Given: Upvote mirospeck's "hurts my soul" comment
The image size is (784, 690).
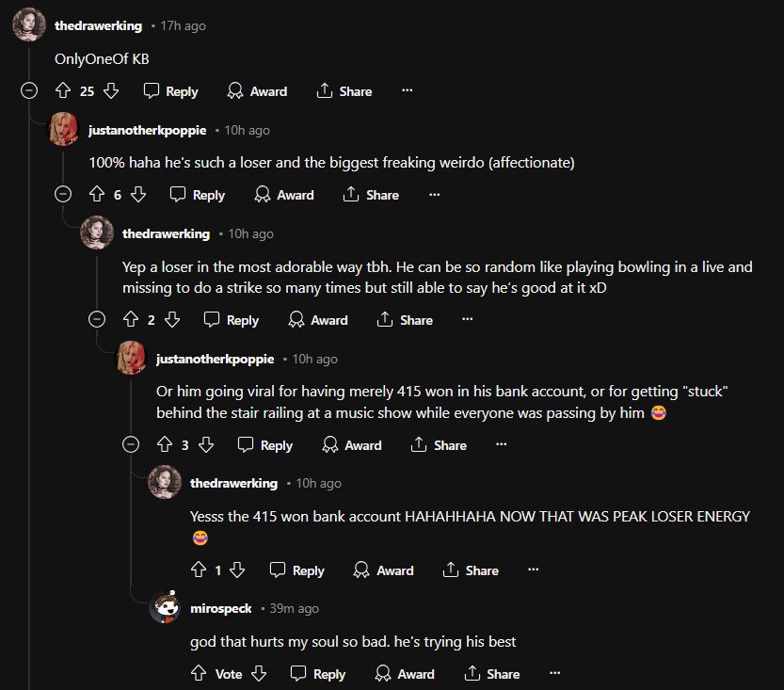Looking at the screenshot, I should (x=199, y=674).
